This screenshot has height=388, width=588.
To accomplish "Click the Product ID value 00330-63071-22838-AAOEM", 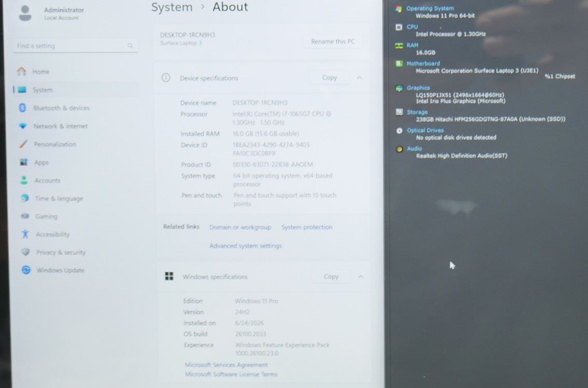I will [273, 164].
